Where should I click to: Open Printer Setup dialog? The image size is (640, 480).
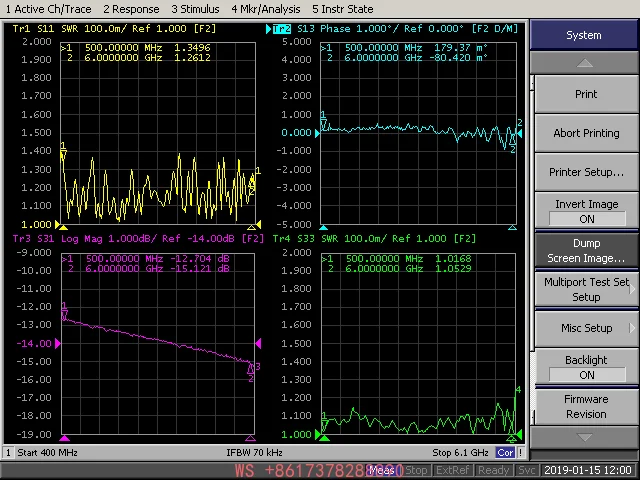(x=586, y=172)
